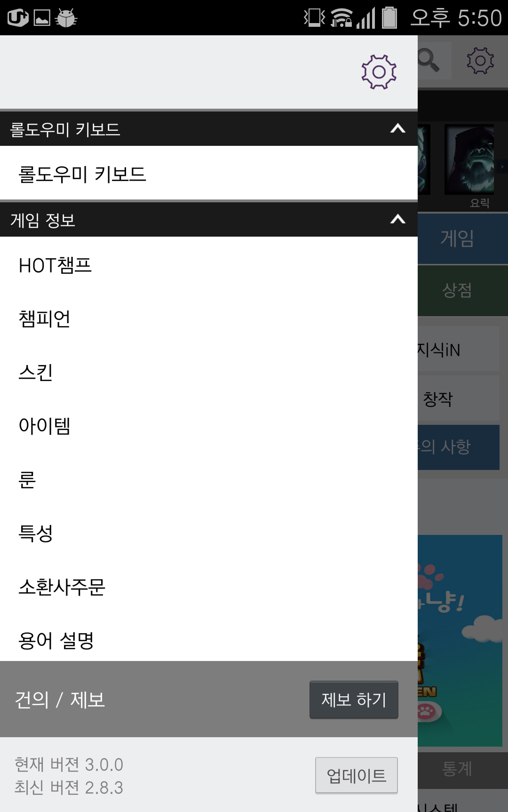The width and height of the screenshot is (508, 812).
Task: Tap the 제보 하기 button
Action: coord(354,700)
